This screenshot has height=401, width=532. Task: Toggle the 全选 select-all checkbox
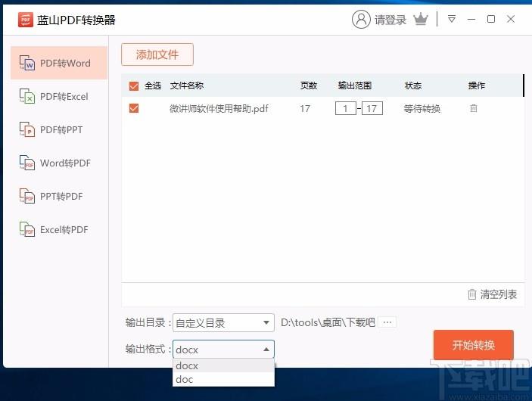pyautogui.click(x=134, y=85)
